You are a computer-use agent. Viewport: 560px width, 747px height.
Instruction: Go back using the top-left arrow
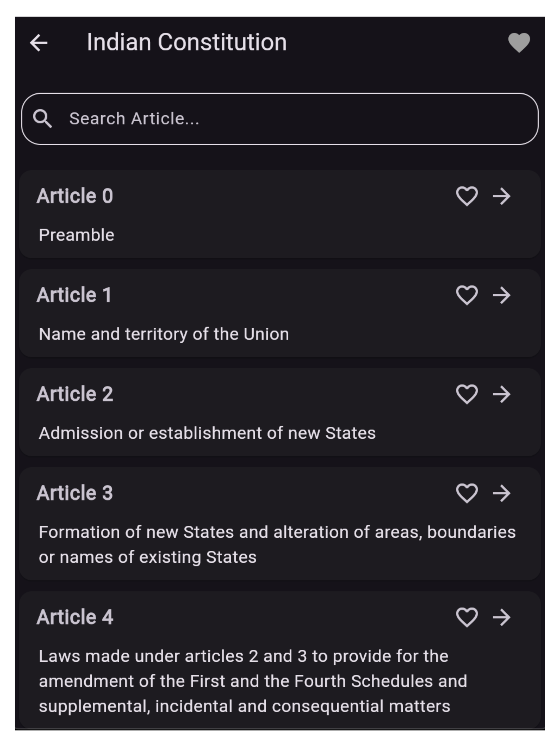tap(39, 43)
